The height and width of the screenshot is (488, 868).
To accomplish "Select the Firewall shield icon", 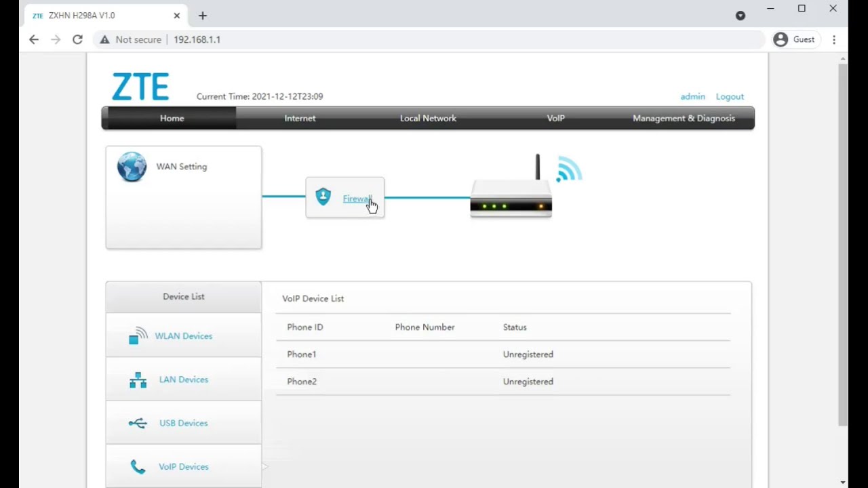I will coord(323,197).
